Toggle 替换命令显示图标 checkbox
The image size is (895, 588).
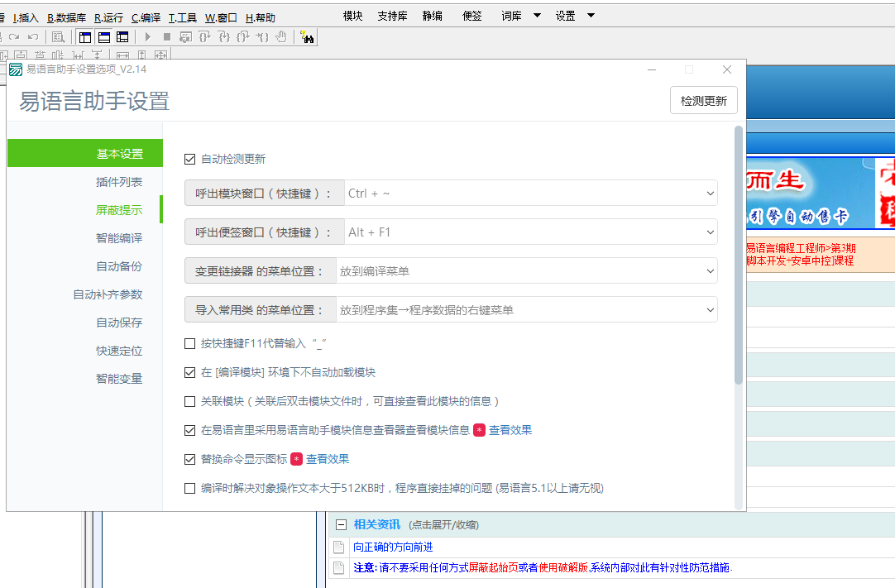pos(190,459)
